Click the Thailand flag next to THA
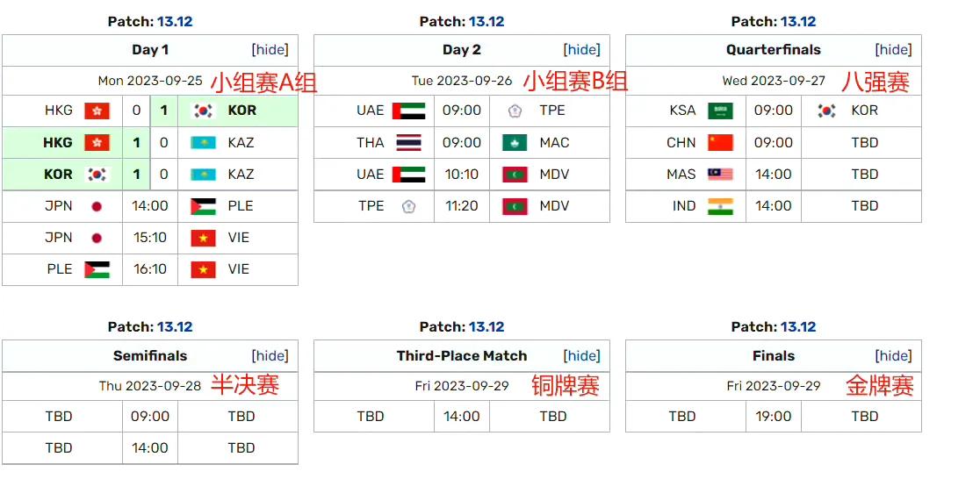Viewport: 980px width, 486px height. 408,142
